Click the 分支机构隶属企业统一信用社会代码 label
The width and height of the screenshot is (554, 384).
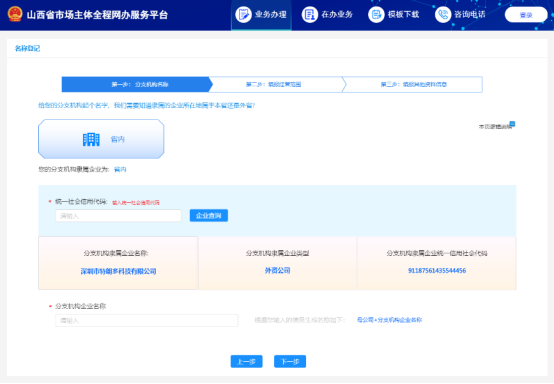[x=437, y=253]
